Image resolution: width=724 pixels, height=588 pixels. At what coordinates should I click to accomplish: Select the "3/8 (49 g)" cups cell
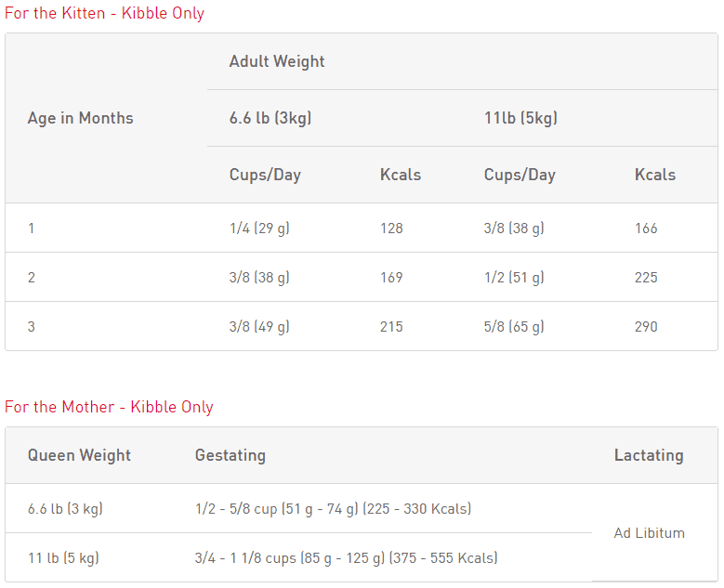pos(259,326)
